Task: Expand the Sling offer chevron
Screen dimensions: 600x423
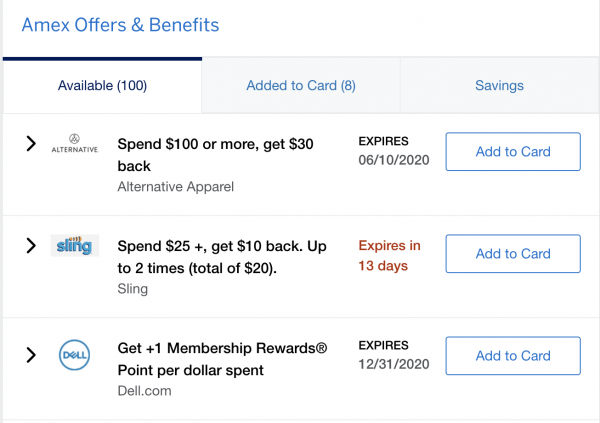Action: (31, 245)
